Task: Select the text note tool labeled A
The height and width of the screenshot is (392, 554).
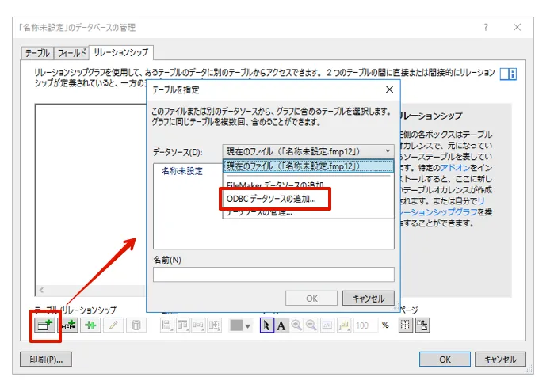Action: tap(281, 325)
